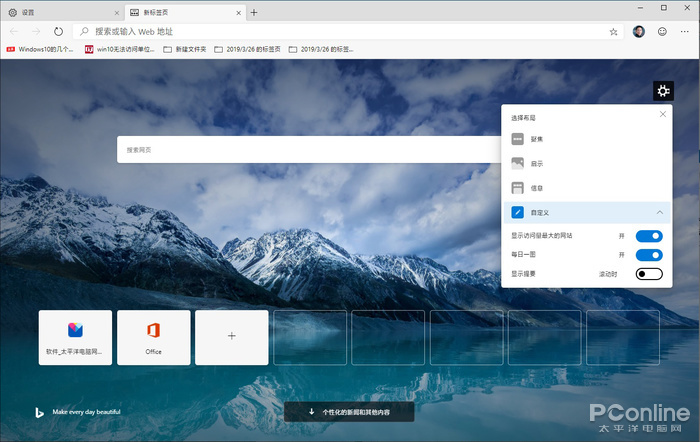The width and height of the screenshot is (700, 442).
Task: Refresh the current page
Action: click(x=58, y=31)
